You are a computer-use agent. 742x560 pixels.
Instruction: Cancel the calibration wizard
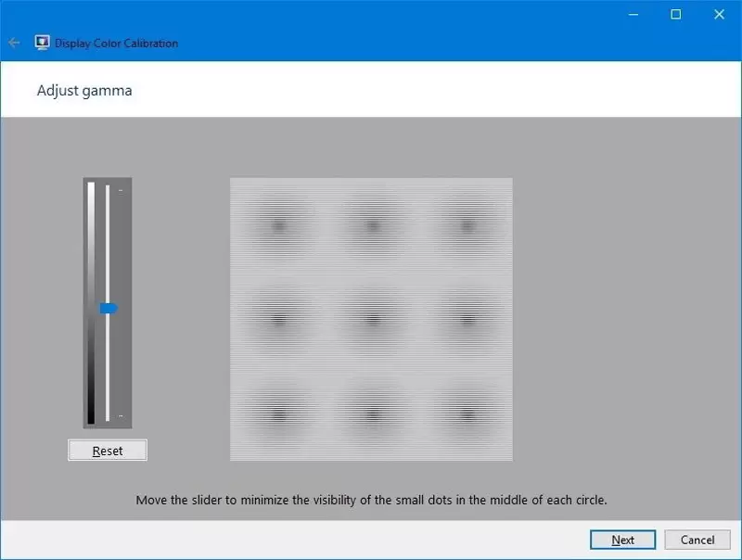[x=697, y=540]
